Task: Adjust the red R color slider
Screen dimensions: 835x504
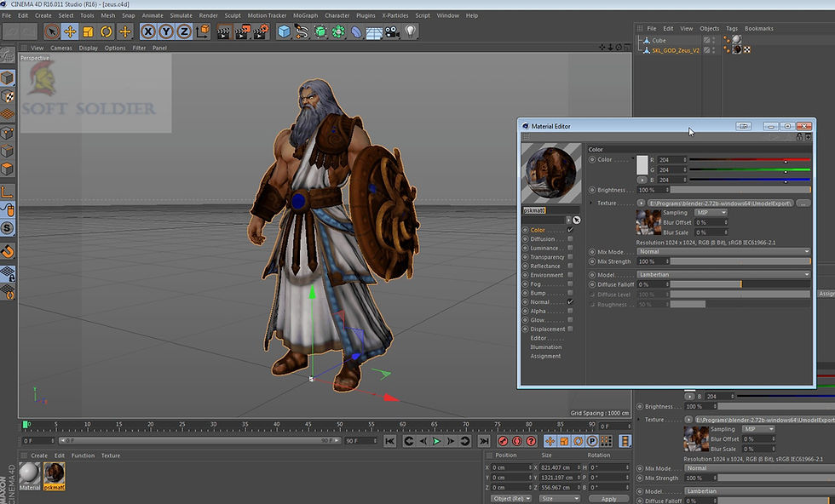Action: point(750,160)
